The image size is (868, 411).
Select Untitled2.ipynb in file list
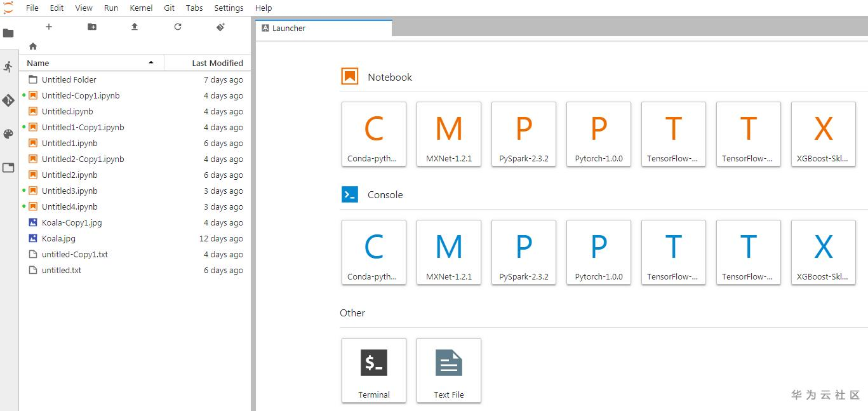pyautogui.click(x=135, y=175)
